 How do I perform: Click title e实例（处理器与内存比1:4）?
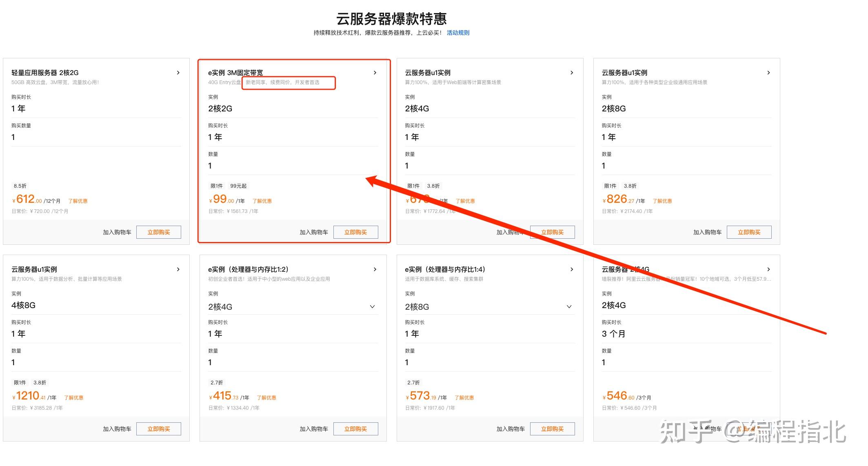[445, 269]
